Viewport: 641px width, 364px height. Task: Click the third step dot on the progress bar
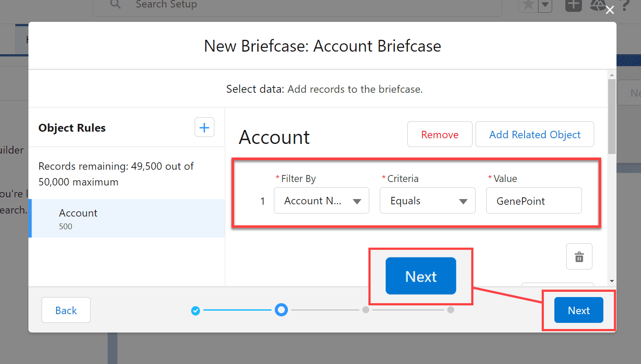(x=366, y=310)
